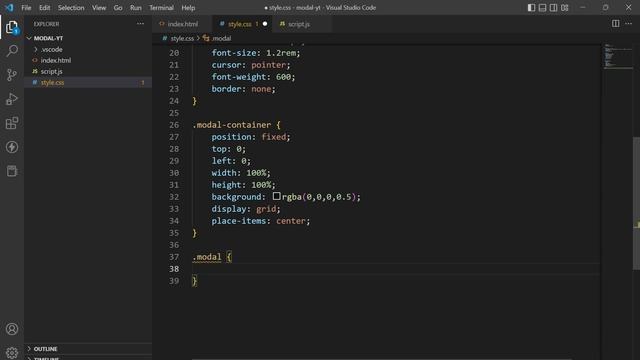Toggle primary side bar layout icon
640x360 pixels.
point(531,7)
